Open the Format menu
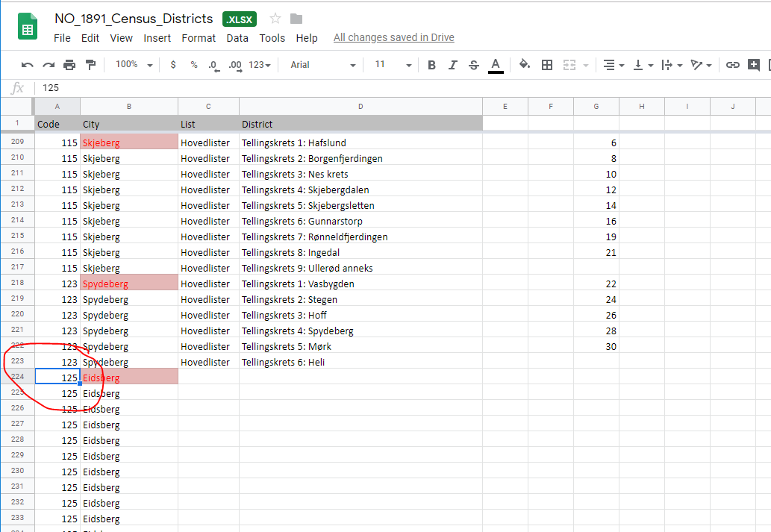 click(199, 38)
